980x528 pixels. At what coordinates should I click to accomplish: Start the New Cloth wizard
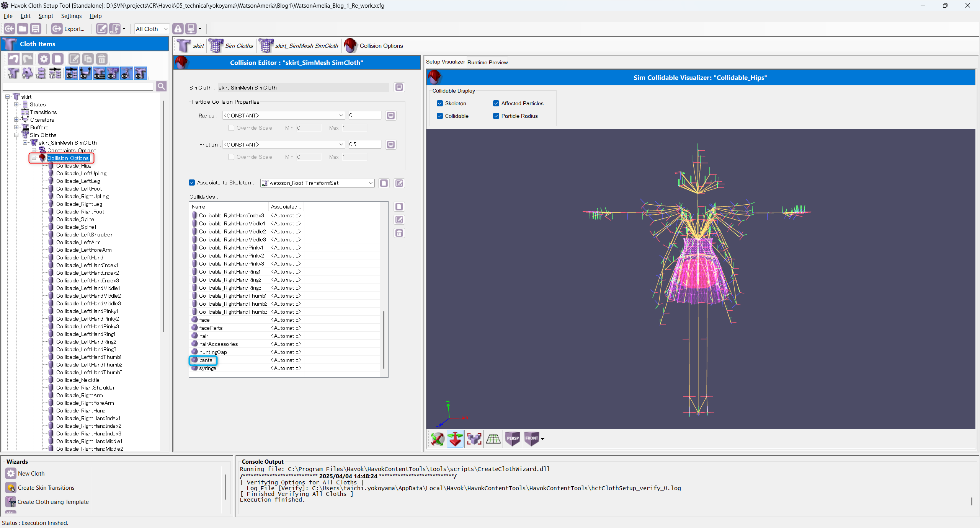[x=25, y=474]
